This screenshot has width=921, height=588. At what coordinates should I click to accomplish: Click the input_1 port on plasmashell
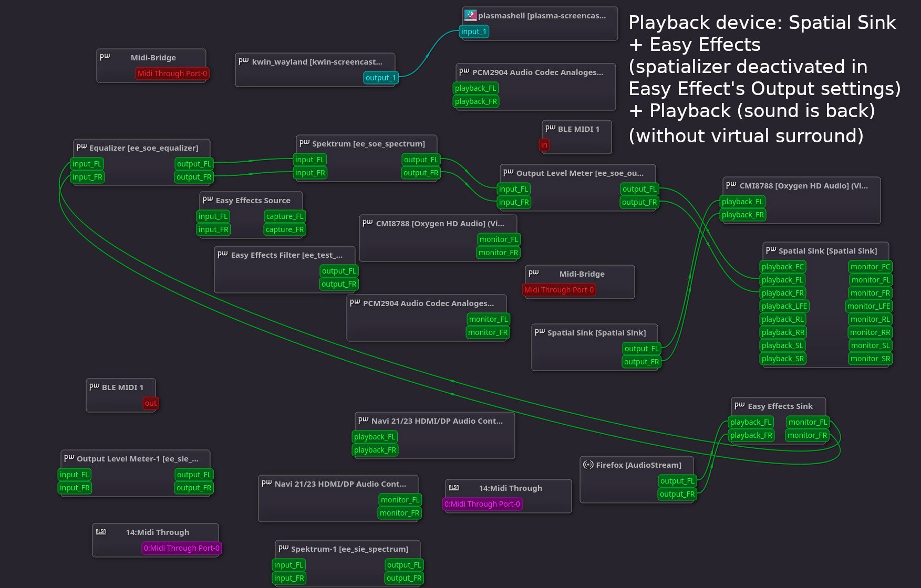474,31
